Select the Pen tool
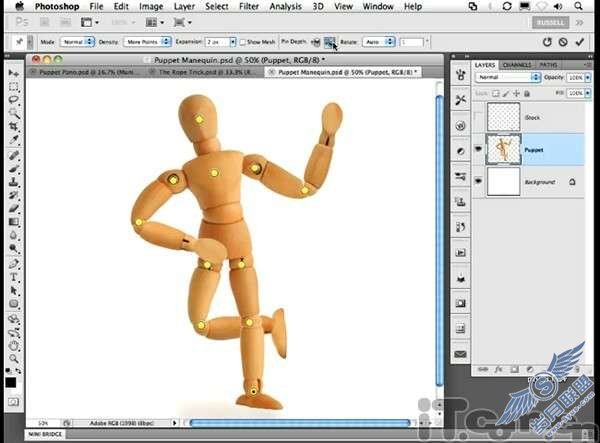The image size is (600, 443). (14, 264)
